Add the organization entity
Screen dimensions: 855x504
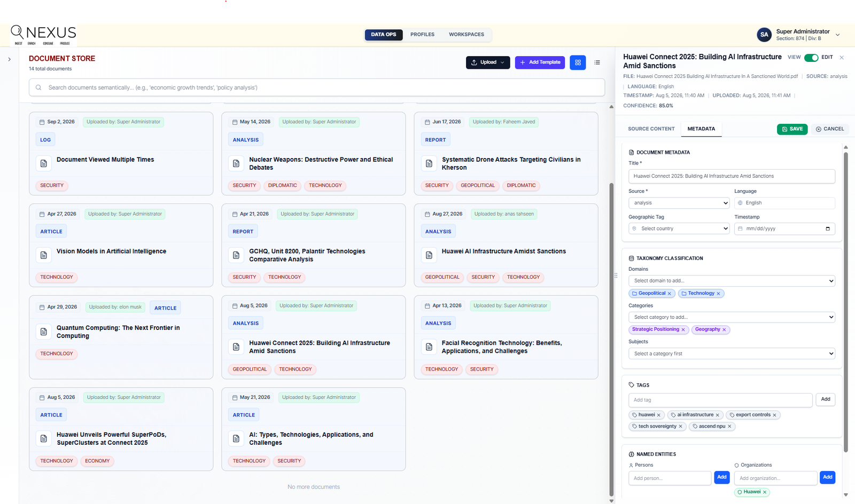[828, 477]
